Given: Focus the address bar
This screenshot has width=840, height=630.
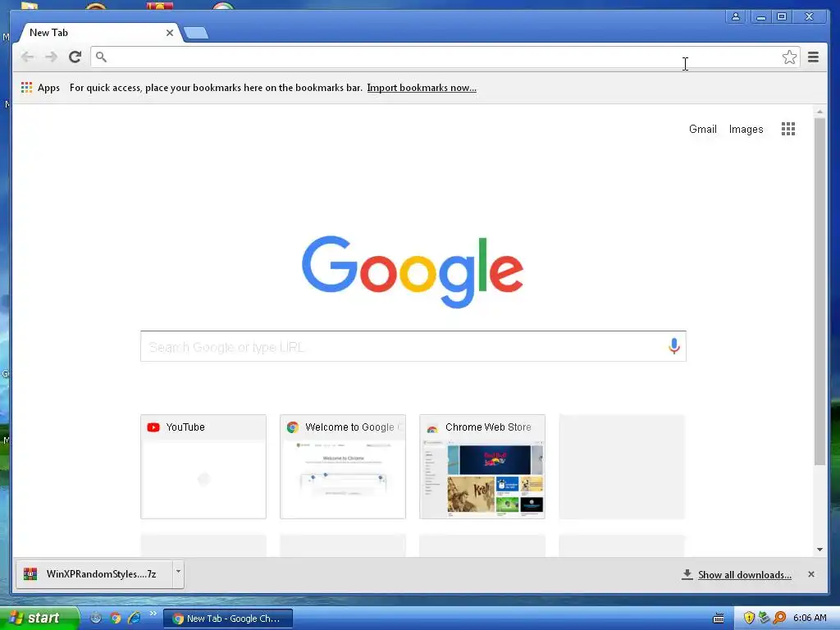Looking at the screenshot, I should click(x=445, y=57).
